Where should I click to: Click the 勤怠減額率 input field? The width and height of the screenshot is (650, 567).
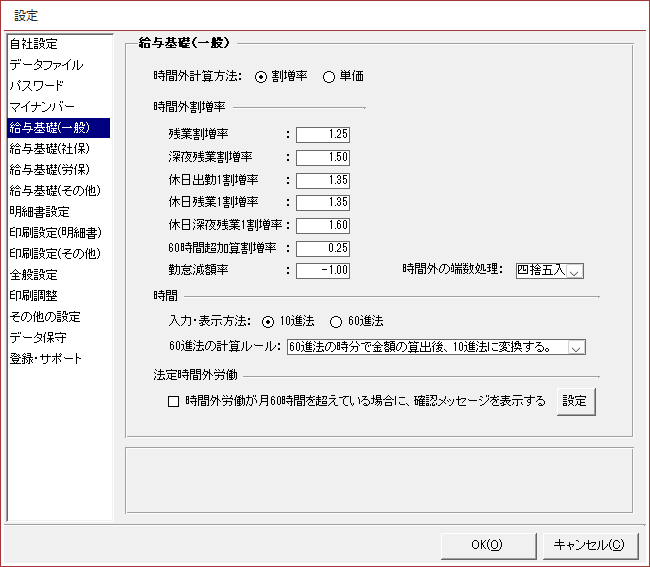point(322,270)
